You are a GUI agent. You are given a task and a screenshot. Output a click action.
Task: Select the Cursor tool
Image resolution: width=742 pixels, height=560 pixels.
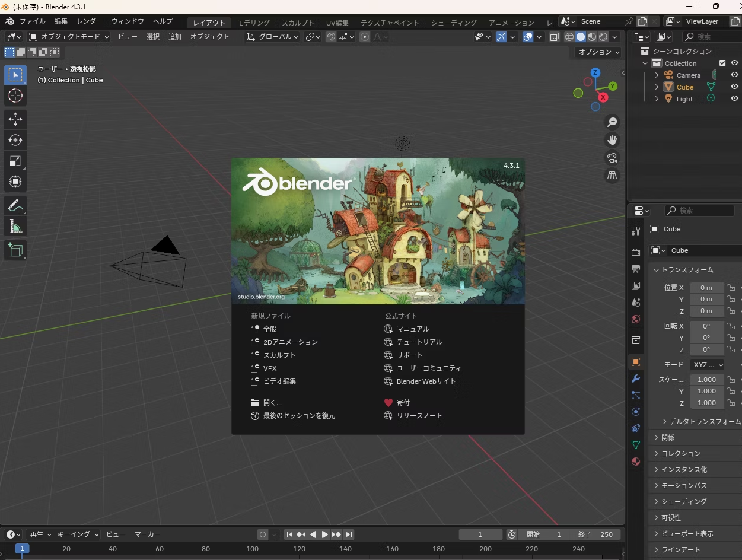[x=15, y=96]
